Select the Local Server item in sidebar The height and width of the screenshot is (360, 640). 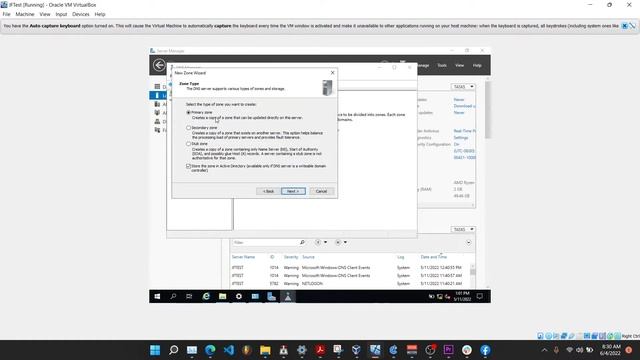(x=158, y=96)
